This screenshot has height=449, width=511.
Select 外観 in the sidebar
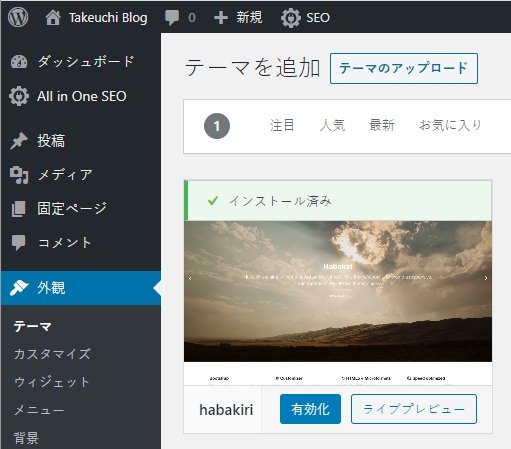pyautogui.click(x=51, y=287)
